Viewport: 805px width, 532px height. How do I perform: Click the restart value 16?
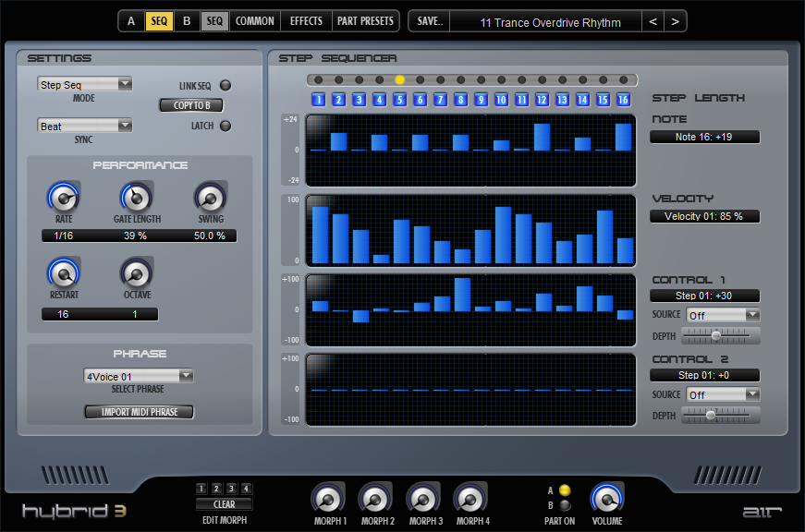(63, 314)
